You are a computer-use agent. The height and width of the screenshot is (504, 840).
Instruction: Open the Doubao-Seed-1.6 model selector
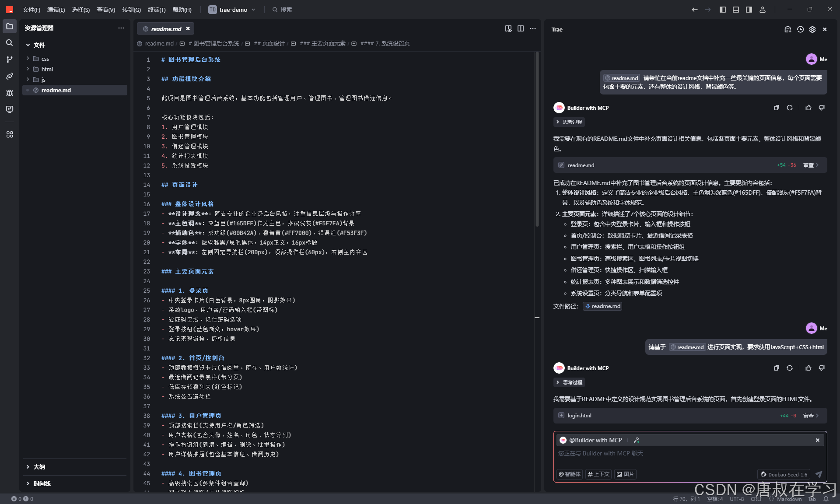(783, 474)
